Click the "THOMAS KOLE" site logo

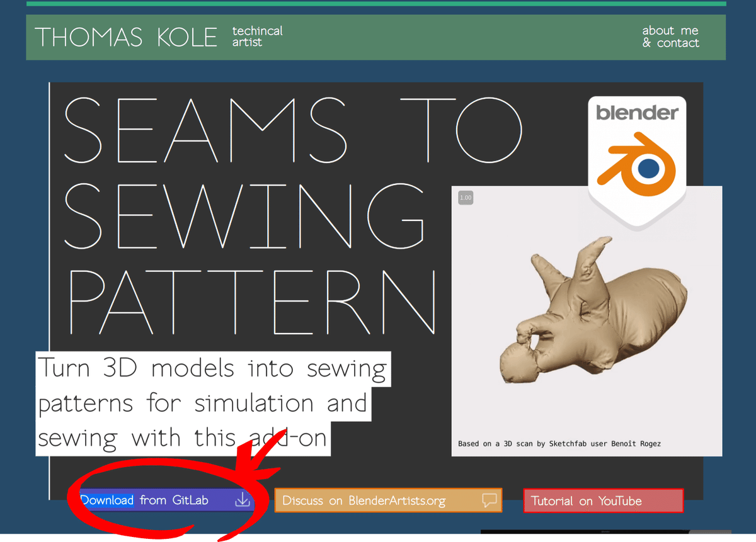click(x=126, y=38)
